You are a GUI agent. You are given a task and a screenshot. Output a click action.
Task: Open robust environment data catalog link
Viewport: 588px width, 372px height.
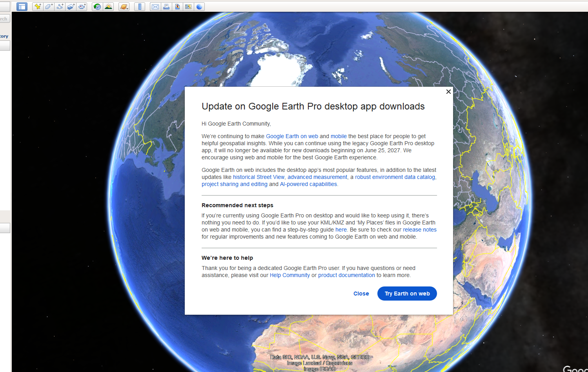[395, 177]
